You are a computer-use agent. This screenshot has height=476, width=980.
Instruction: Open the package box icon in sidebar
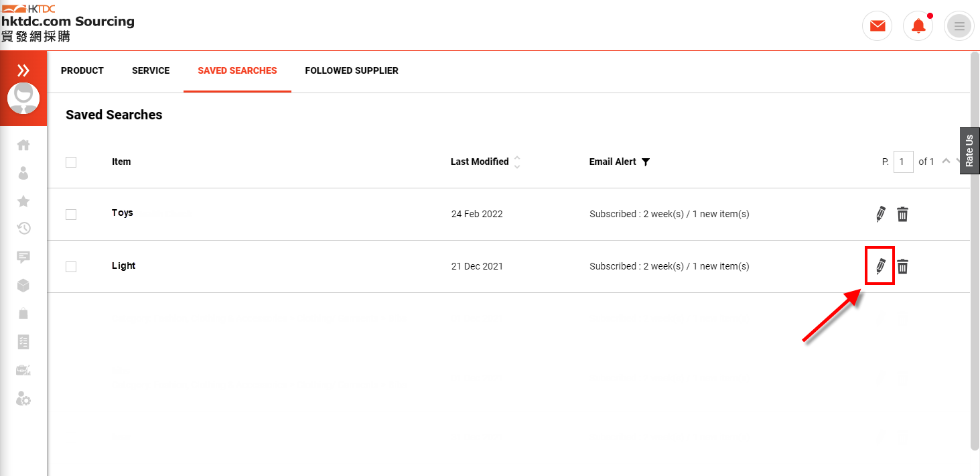23,285
